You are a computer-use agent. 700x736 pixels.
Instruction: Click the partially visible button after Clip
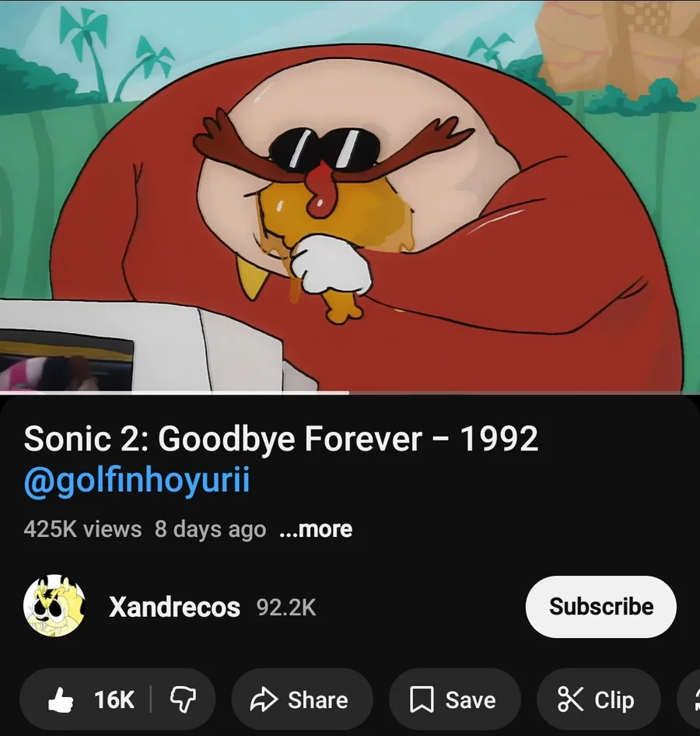point(690,699)
